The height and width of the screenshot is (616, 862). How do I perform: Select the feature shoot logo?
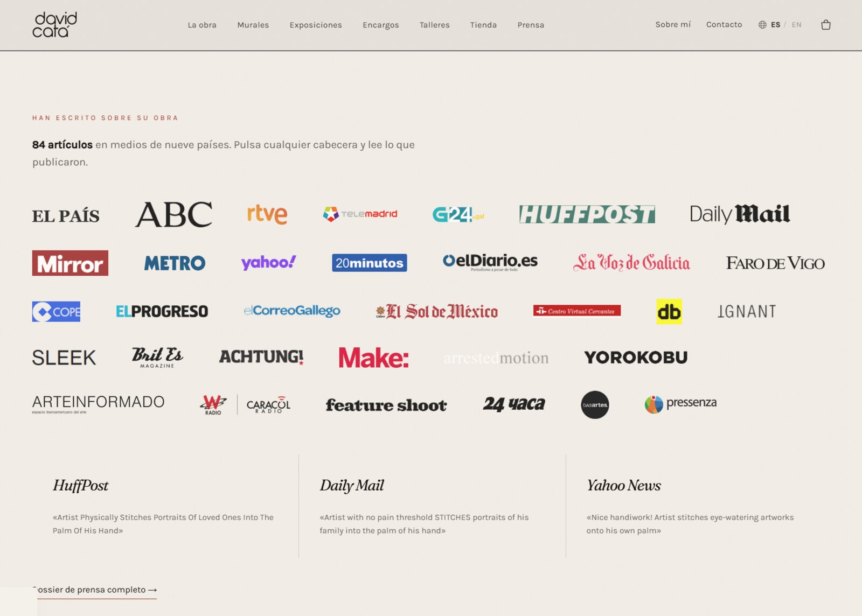coord(386,405)
